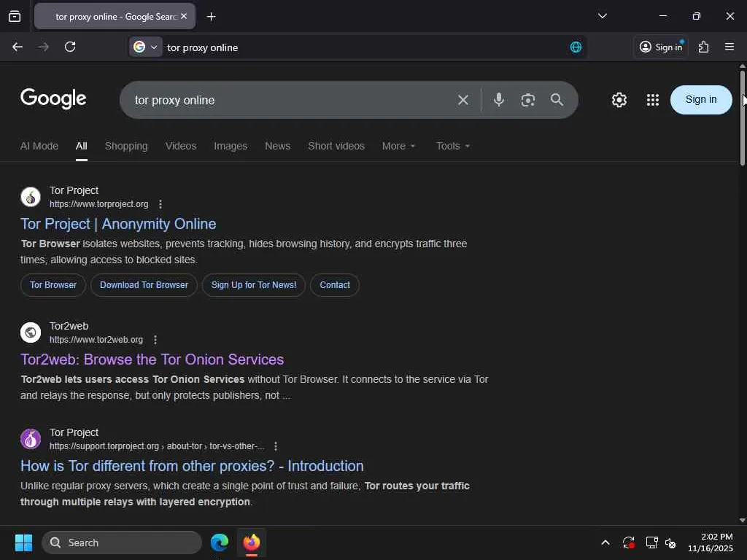Expand the Tools dropdown
The width and height of the screenshot is (747, 560).
452,146
